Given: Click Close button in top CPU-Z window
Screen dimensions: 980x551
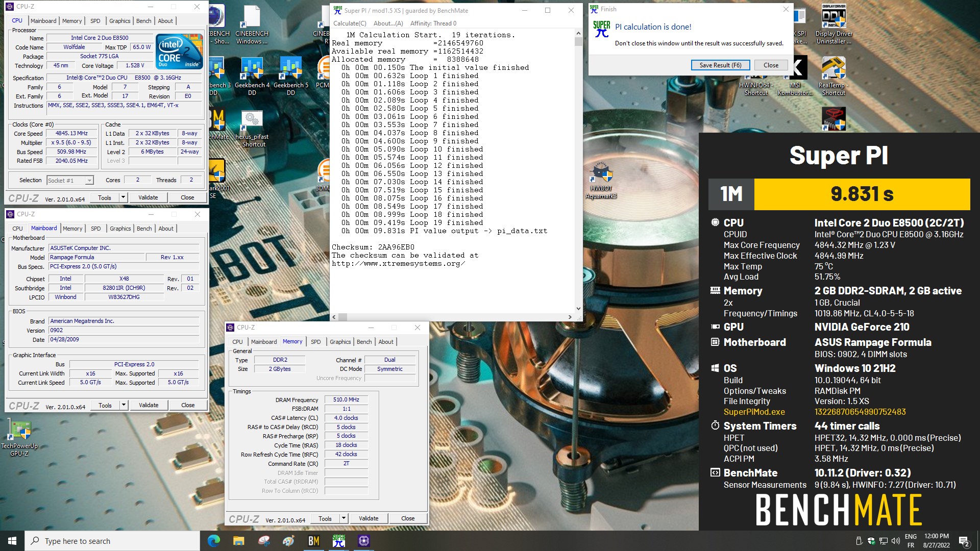Looking at the screenshot, I should click(x=187, y=197).
